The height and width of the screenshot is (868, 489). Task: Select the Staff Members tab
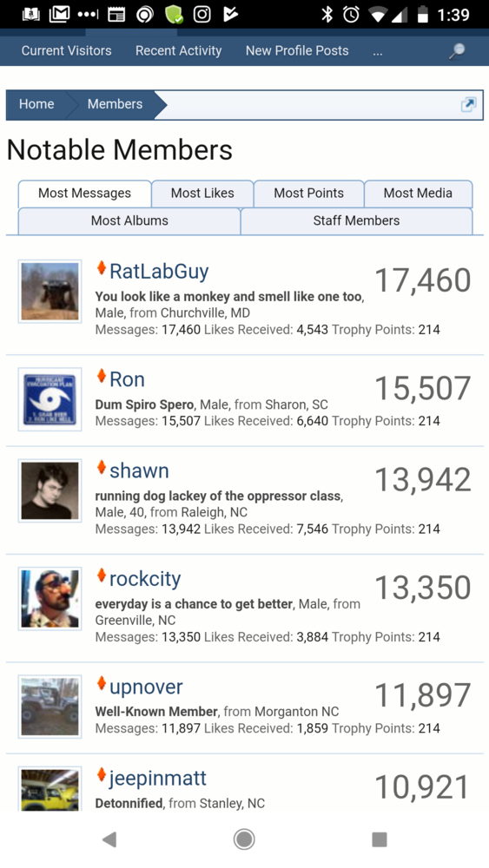(x=356, y=220)
